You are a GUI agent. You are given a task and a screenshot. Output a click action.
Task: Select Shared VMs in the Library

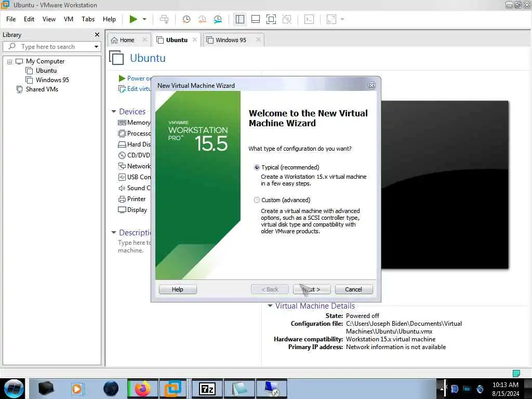[x=42, y=89]
